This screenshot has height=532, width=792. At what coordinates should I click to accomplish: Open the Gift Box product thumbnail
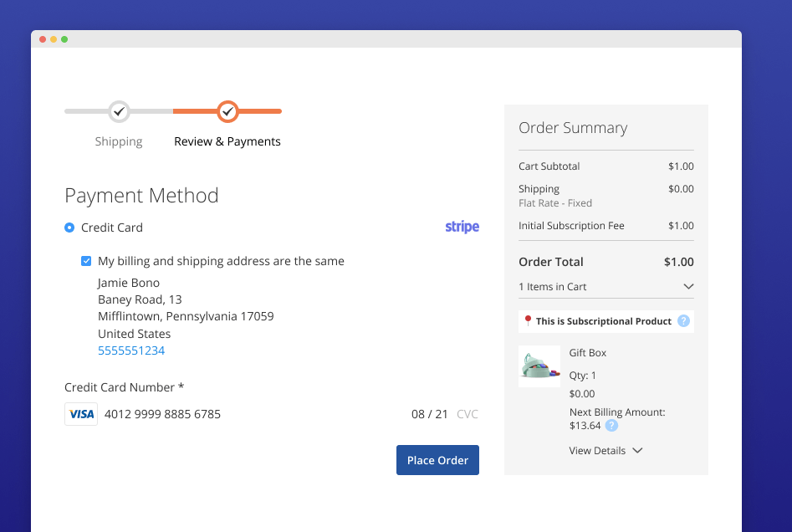[x=539, y=366]
